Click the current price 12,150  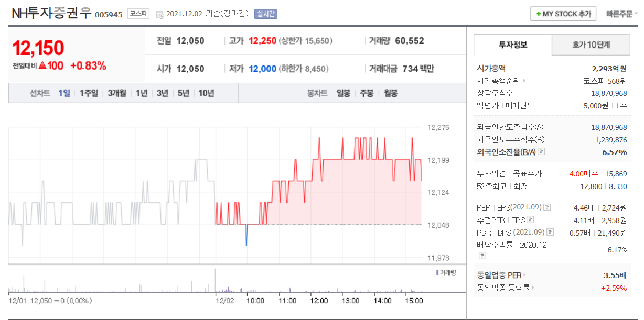coord(38,48)
